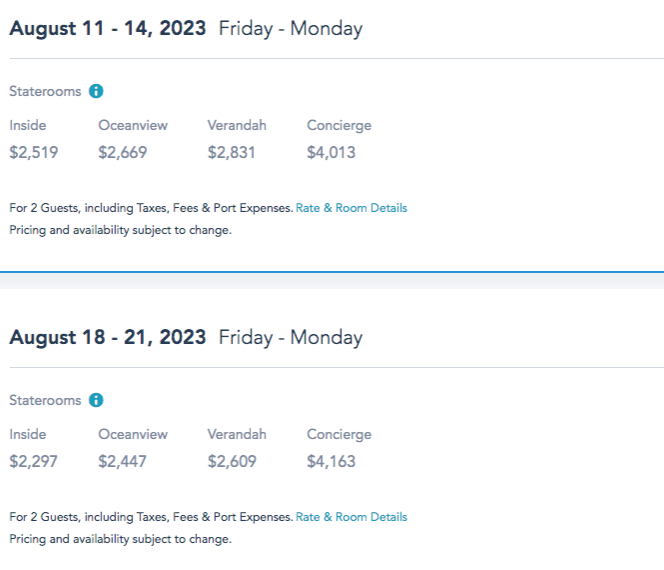
Task: Click the August 11 - 14, 2023 sailing heading
Action: tap(108, 28)
